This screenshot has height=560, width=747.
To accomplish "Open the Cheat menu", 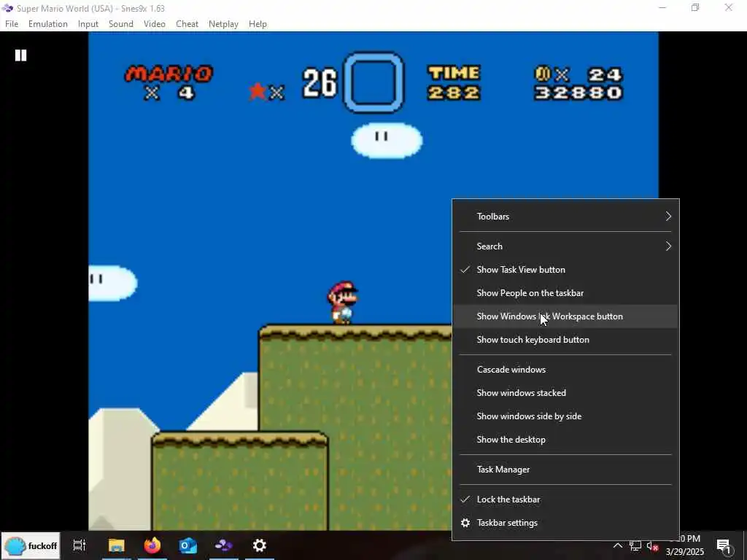I will pos(187,24).
